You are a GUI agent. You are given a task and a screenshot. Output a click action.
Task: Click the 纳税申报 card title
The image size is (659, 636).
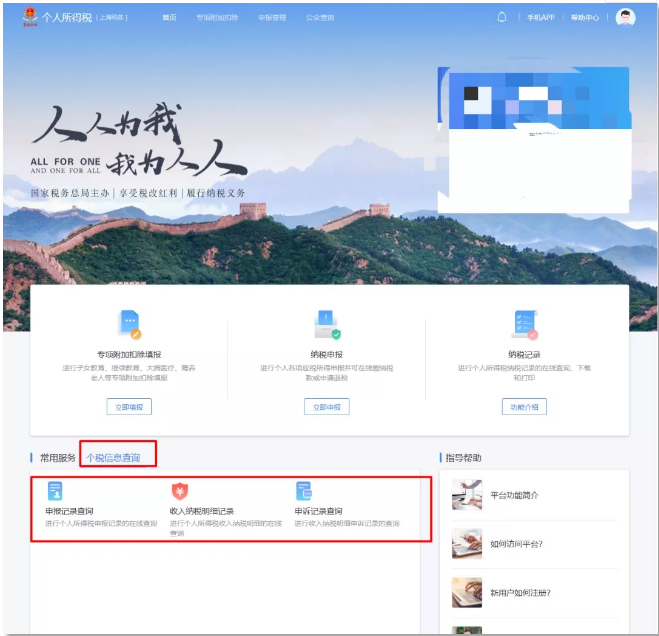327,354
